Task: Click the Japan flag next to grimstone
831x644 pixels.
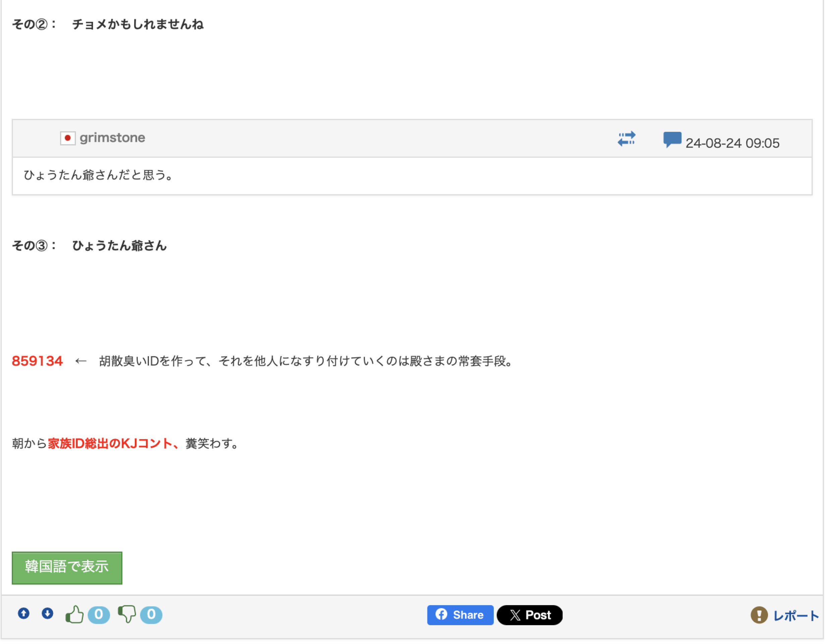Action: pos(68,138)
